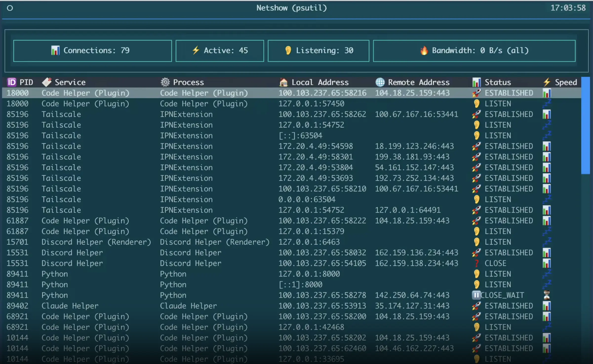Click the ear icon beside Listening
593x364 pixels.
pyautogui.click(x=288, y=51)
